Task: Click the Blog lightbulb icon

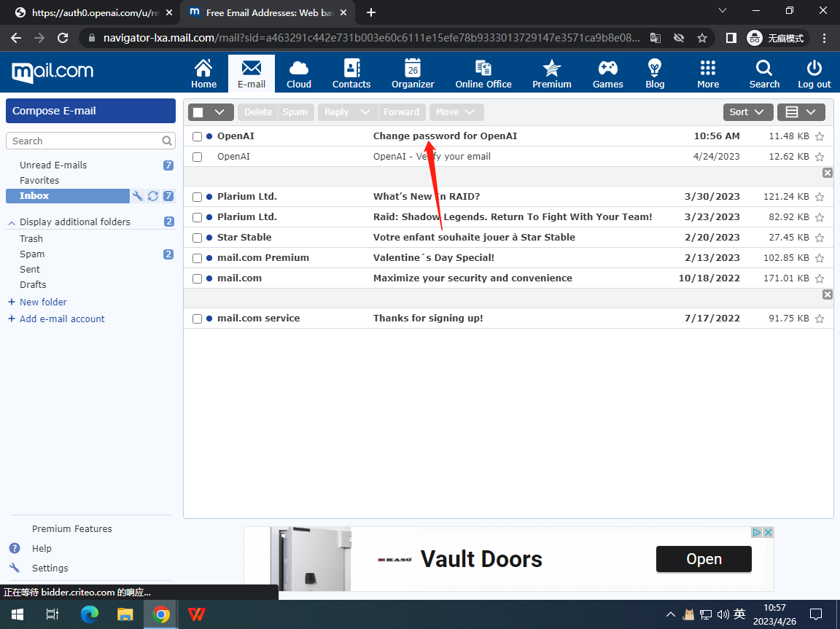Action: click(x=655, y=69)
